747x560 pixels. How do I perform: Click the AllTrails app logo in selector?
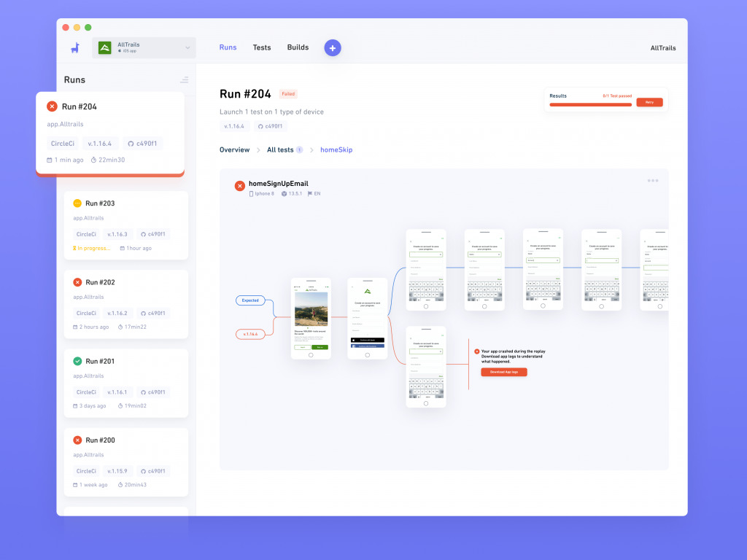(105, 47)
